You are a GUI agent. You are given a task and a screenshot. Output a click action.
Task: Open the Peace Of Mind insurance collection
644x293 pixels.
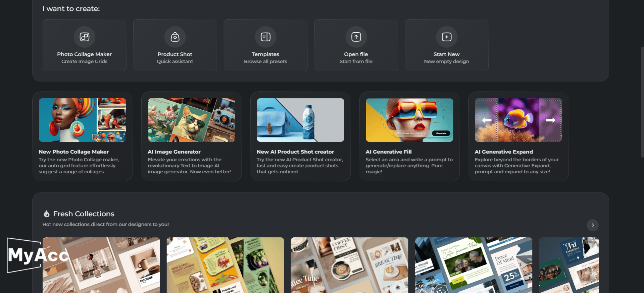474,265
